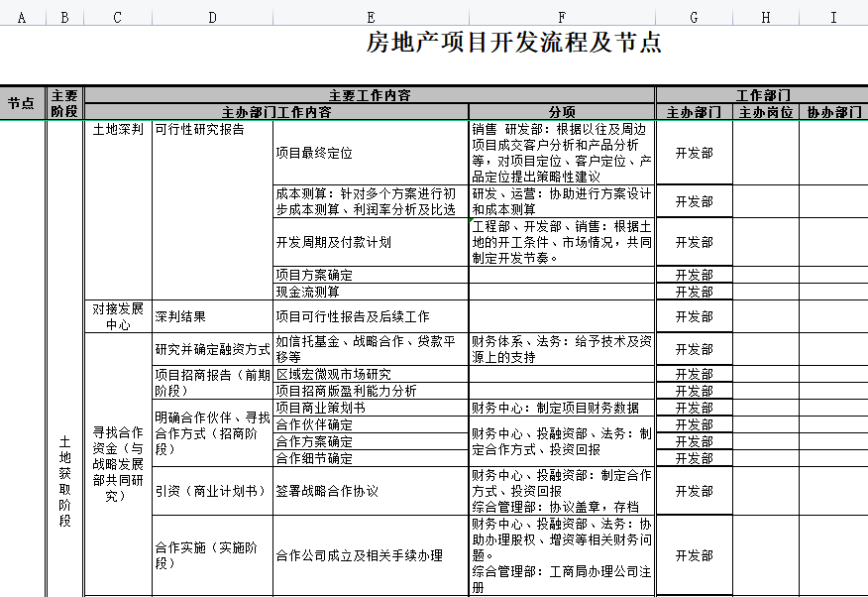
Task: Select 开发部 in the 签署战略合作协议 row
Action: tap(695, 491)
